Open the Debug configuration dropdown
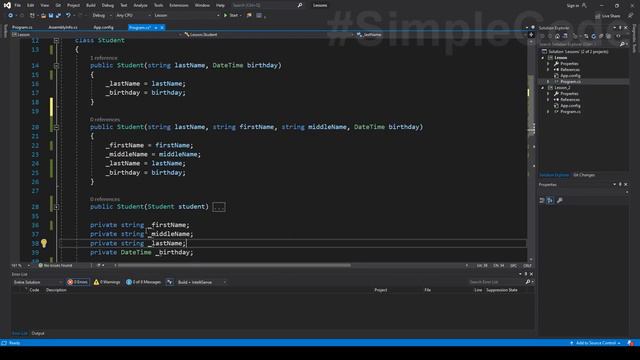Viewport: 640px width, 360px height. [101, 16]
